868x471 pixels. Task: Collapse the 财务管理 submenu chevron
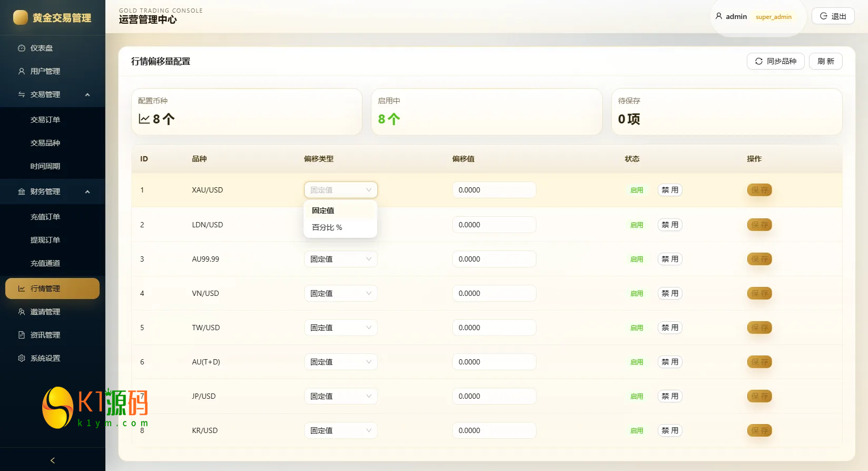point(87,191)
